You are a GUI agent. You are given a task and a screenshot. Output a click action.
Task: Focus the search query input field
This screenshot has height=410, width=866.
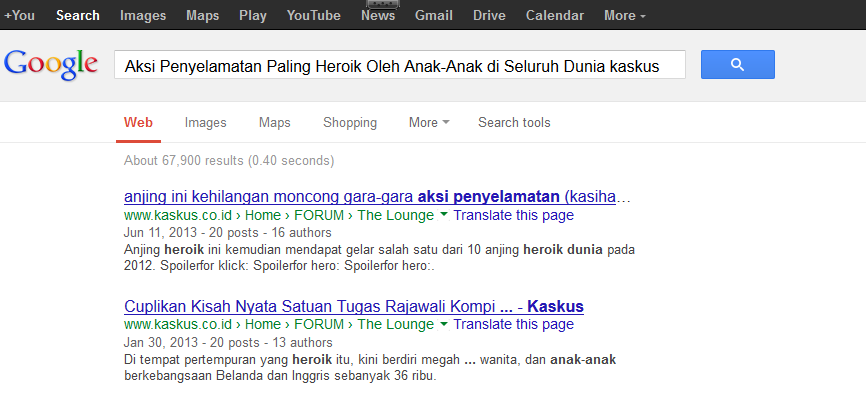pos(400,65)
